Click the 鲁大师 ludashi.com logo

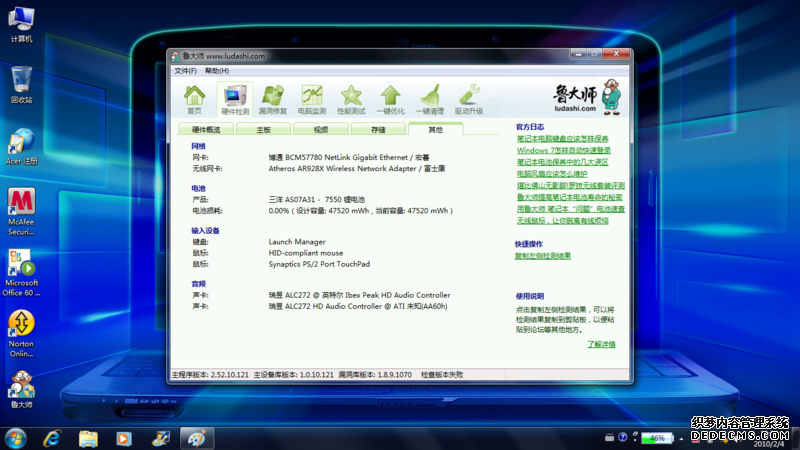587,97
